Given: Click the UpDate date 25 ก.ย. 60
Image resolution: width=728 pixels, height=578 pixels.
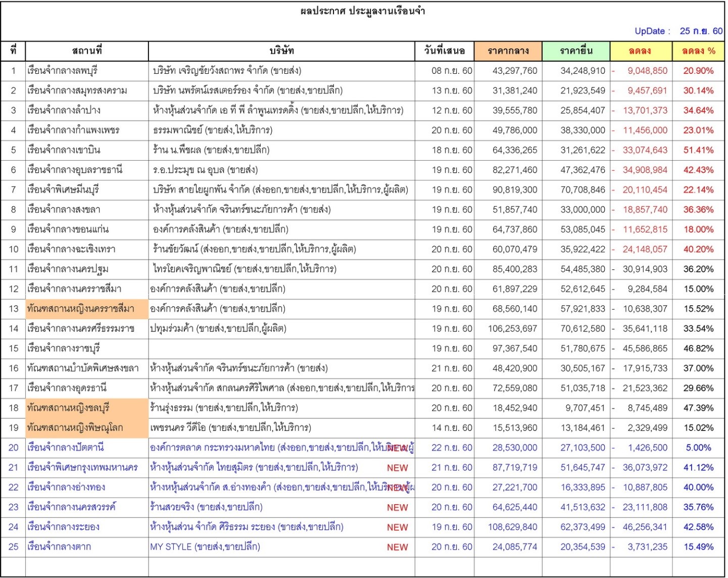Looking at the screenshot, I should coord(701,31).
